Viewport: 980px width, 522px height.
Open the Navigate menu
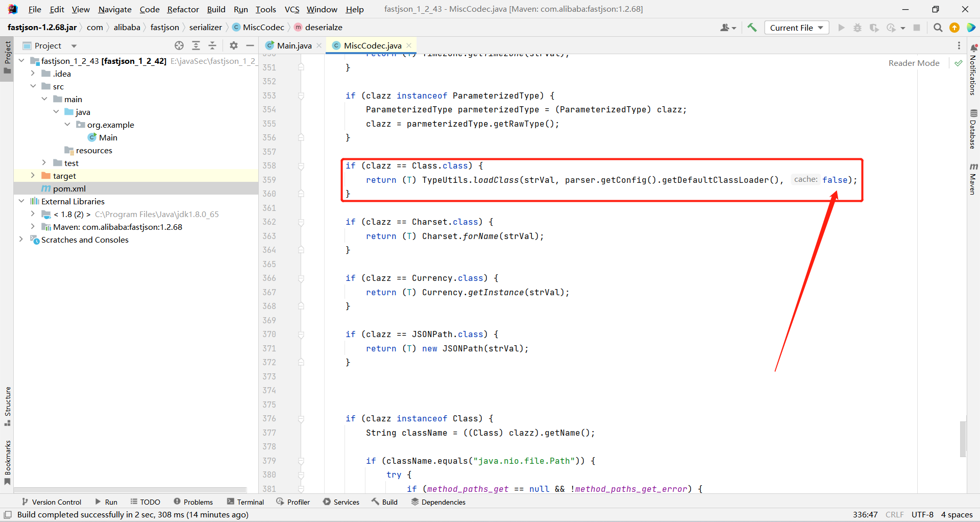coord(115,9)
